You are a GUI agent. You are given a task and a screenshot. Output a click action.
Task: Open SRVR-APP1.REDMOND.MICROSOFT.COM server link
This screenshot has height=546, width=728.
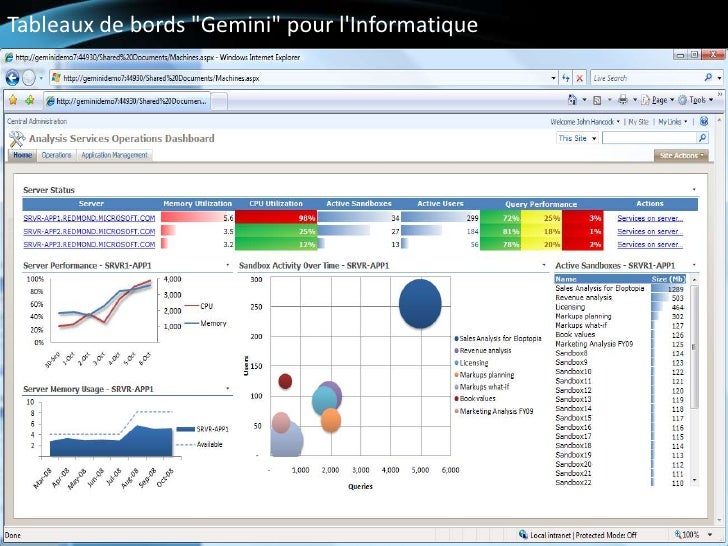tap(89, 218)
